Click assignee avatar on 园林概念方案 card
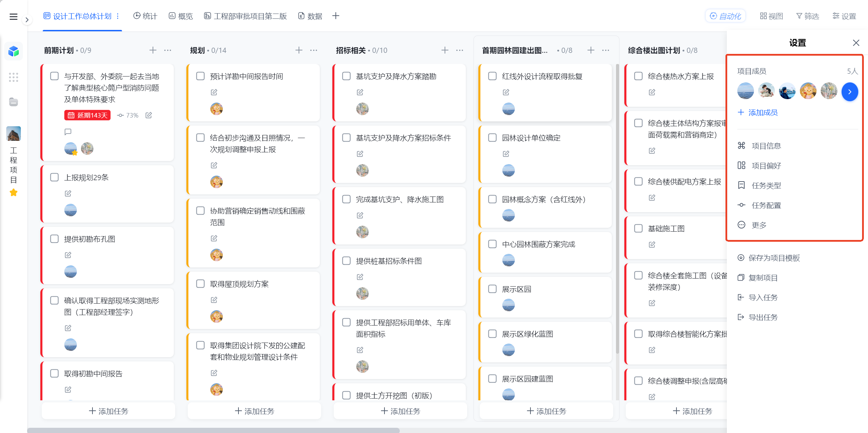The image size is (868, 433). click(508, 216)
